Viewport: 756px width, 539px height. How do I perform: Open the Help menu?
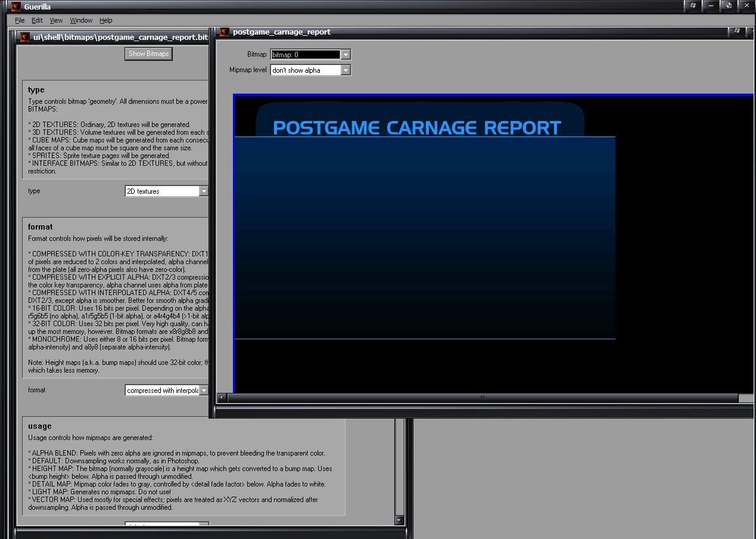[105, 20]
